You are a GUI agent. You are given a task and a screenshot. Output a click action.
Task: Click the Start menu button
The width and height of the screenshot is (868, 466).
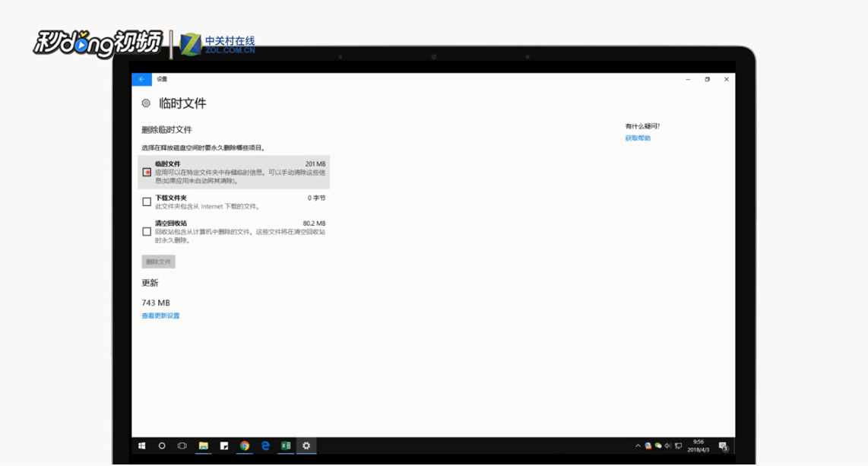[141, 447]
